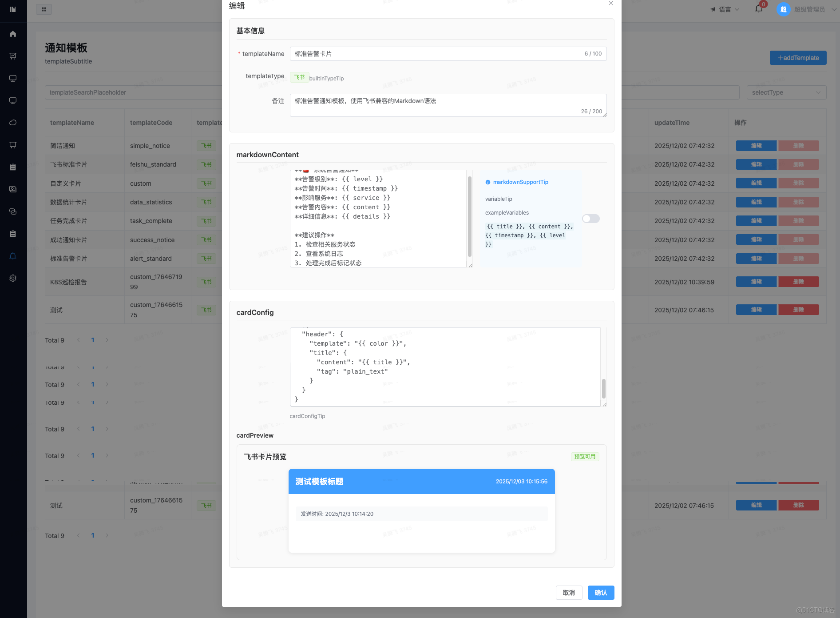
Task: Open the chart presentation board sidebar icon
Action: tap(13, 56)
